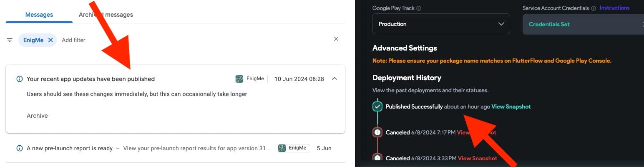This screenshot has height=167, width=644.
Task: Click Service Account Credentials info icon
Action: (x=593, y=8)
